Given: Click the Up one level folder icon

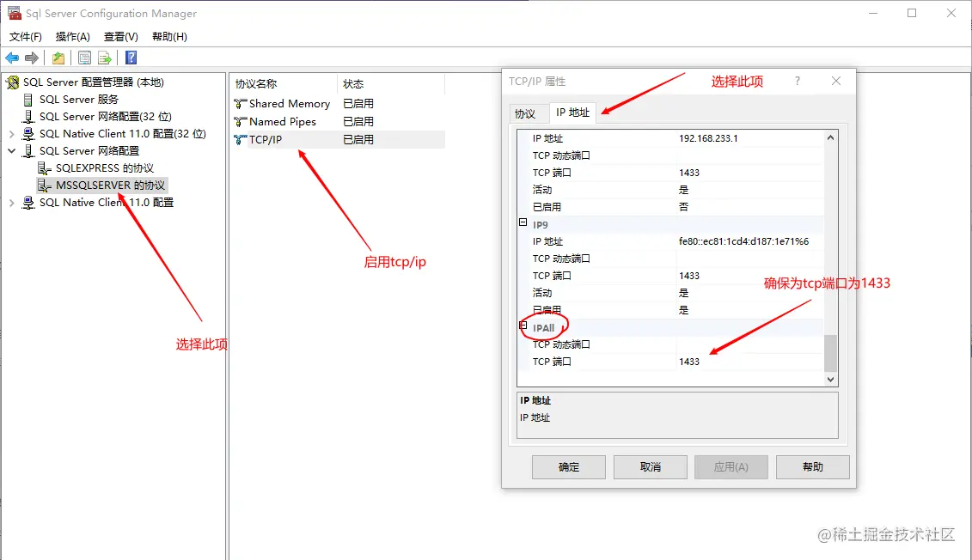Looking at the screenshot, I should pos(58,58).
